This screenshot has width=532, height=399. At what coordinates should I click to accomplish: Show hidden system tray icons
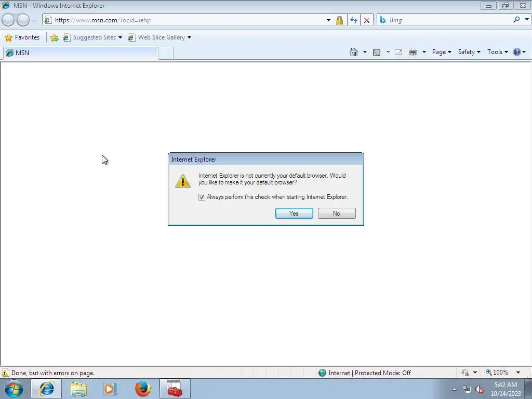pyautogui.click(x=454, y=389)
